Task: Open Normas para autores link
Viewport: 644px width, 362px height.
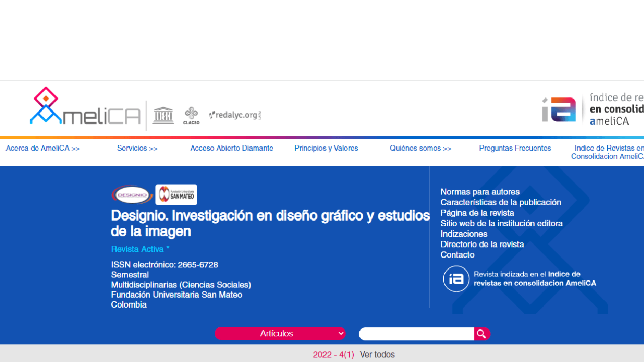Action: pos(480,192)
